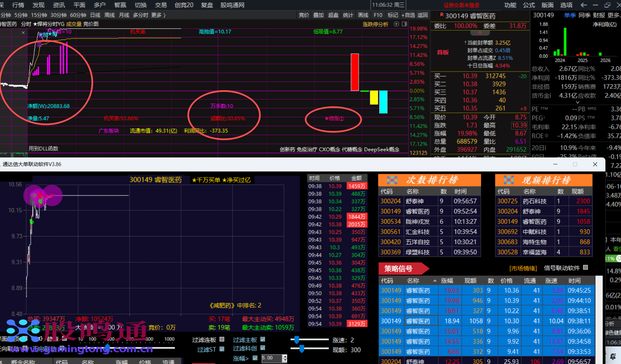
Task: Click the 叠加 toolbar button
Action: [x=318, y=15]
